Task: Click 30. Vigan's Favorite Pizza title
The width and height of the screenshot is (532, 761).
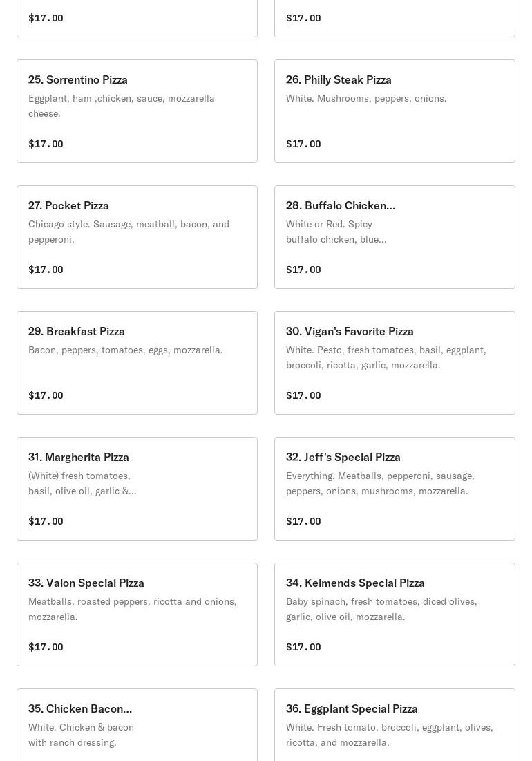Action: coord(350,331)
